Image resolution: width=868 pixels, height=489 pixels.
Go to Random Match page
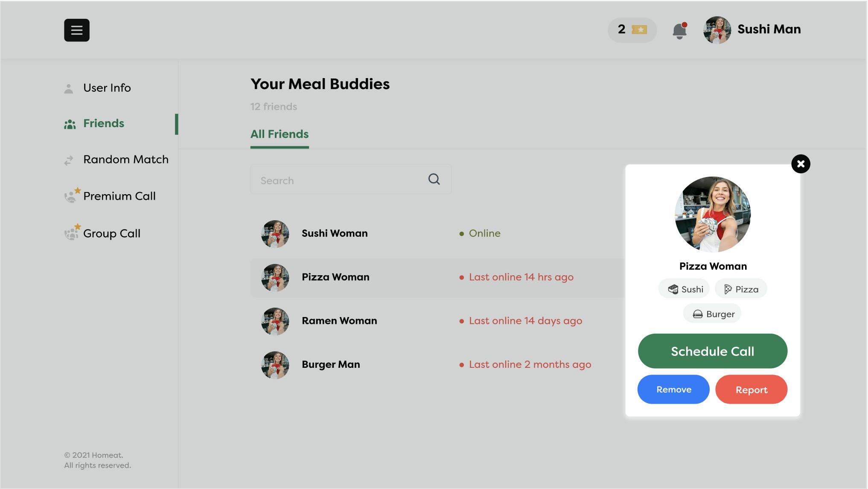coord(125,160)
